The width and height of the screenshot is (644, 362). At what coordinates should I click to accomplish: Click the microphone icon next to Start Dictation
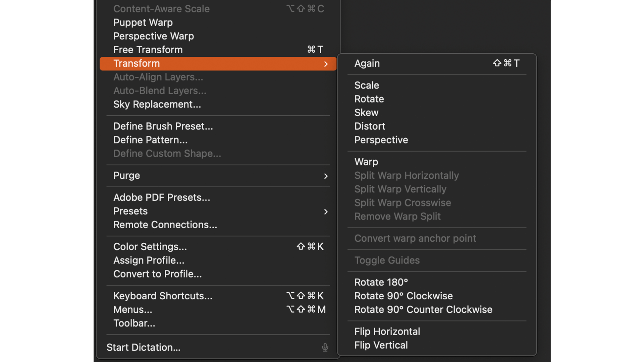point(325,347)
